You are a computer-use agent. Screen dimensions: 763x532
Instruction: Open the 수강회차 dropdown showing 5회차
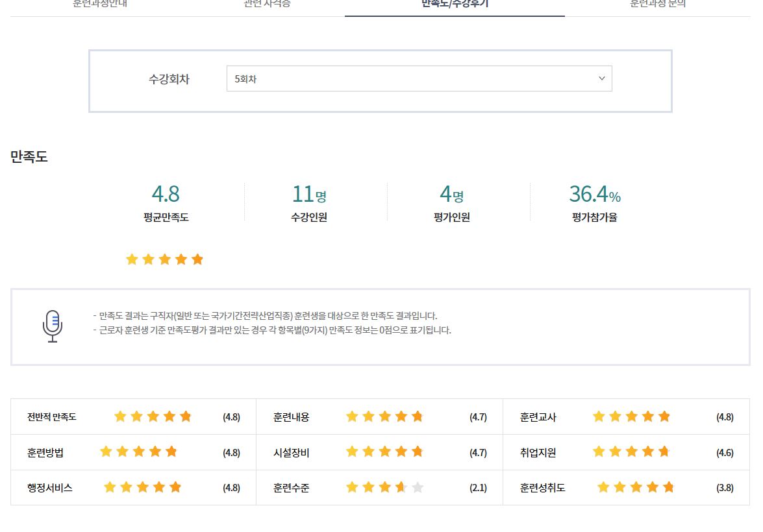click(418, 79)
